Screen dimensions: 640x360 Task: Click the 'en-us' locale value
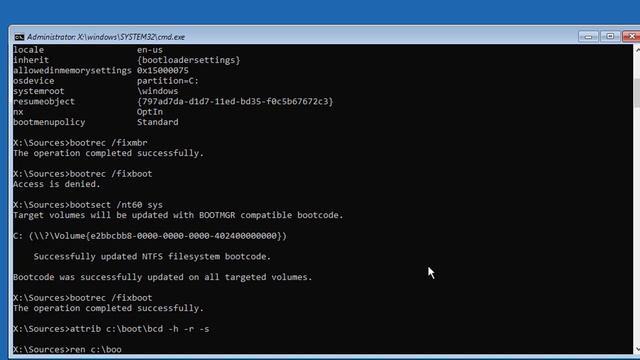click(150, 50)
